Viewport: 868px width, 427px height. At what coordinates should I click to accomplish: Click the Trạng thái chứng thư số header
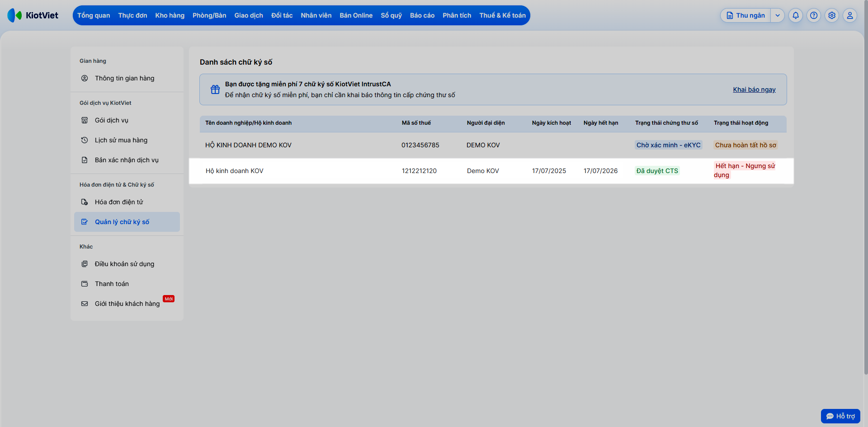(x=666, y=123)
